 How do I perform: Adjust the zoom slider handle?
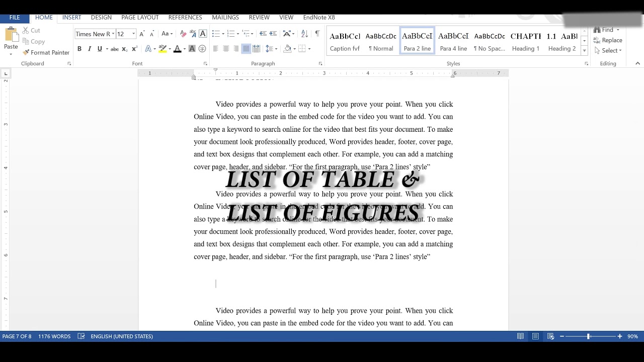588,336
